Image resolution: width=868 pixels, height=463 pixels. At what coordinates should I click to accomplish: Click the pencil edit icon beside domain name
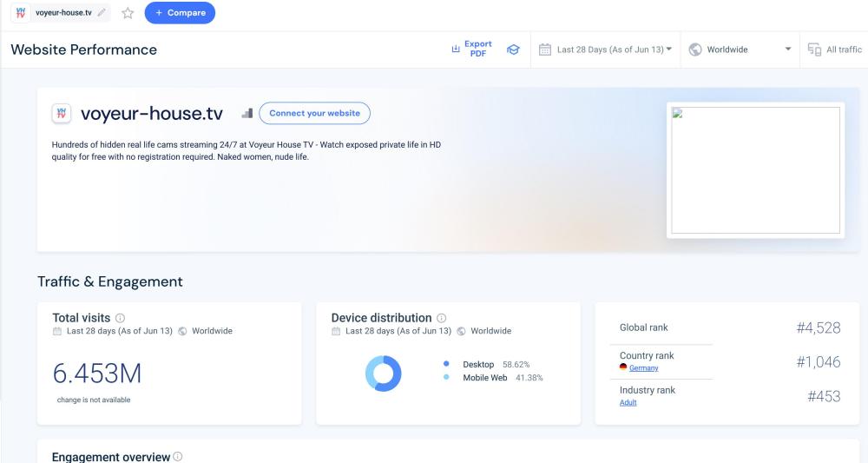pyautogui.click(x=102, y=13)
